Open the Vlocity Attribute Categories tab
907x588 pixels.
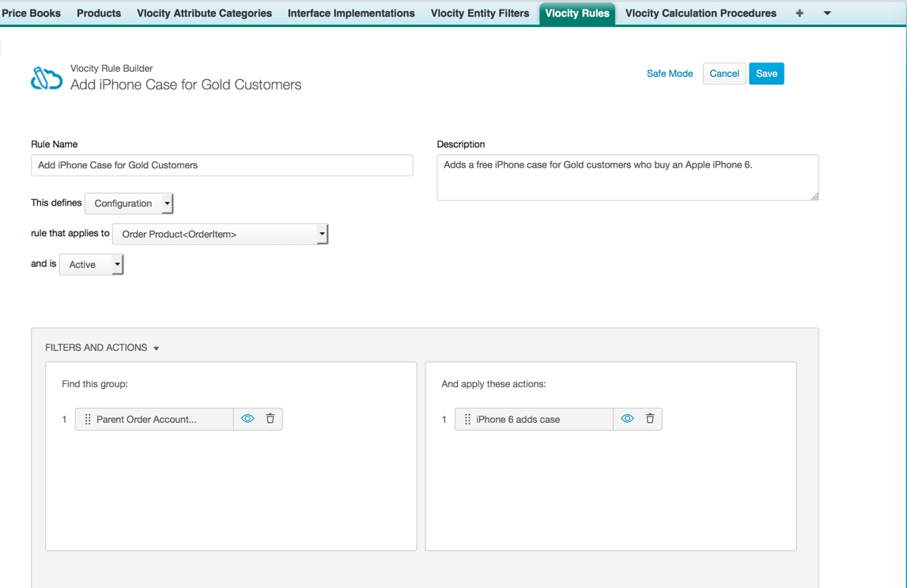click(x=204, y=13)
